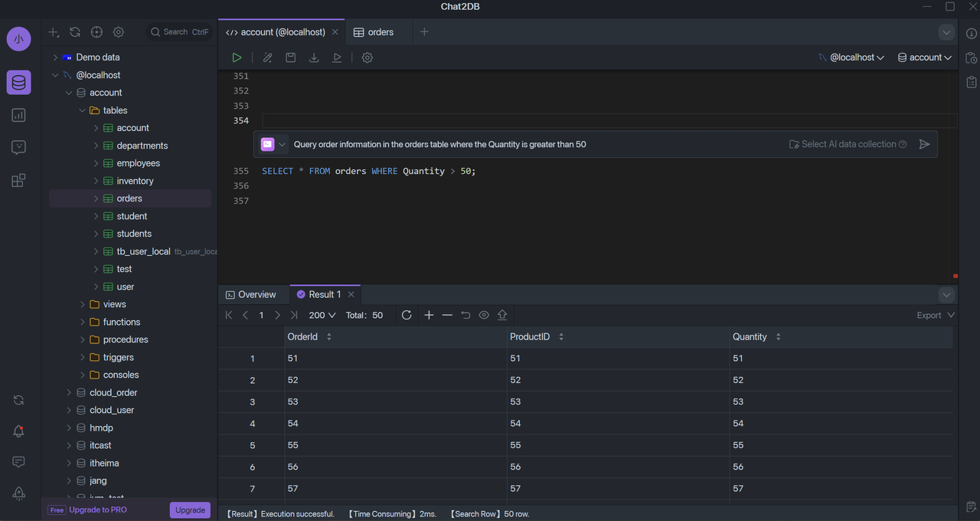Click the Search input field
The image size is (980, 521).
(x=180, y=32)
